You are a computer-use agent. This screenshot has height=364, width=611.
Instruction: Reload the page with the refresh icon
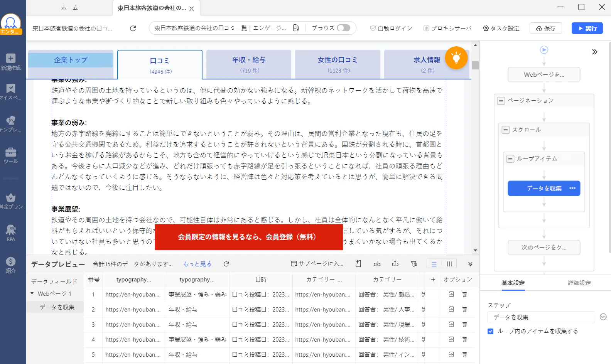click(133, 28)
